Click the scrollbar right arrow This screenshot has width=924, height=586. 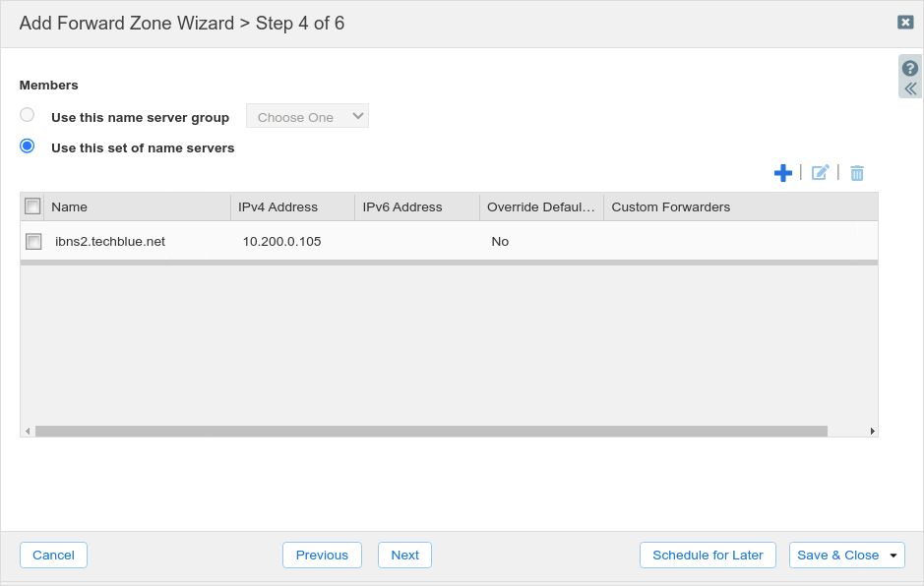[x=872, y=431]
